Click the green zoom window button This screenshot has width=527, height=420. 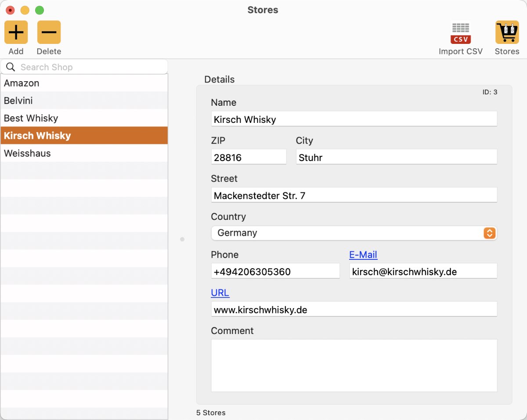[40, 10]
